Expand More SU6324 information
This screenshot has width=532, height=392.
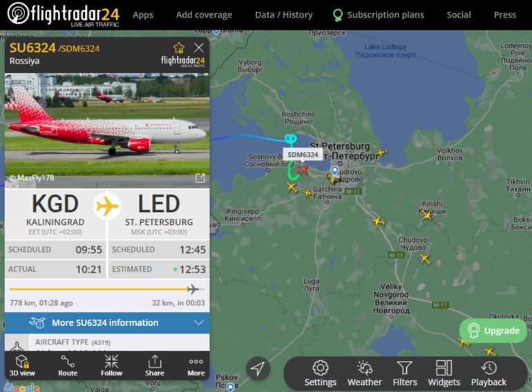coord(107,322)
